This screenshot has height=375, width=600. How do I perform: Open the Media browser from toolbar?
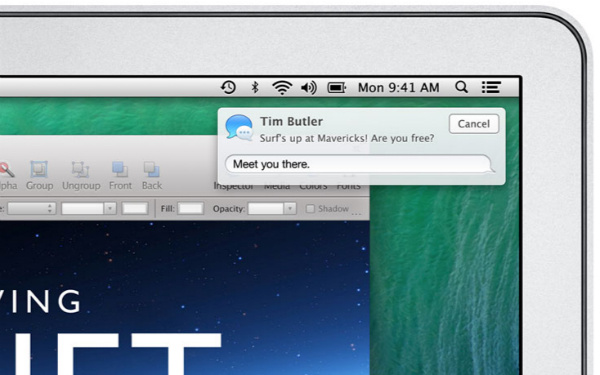[x=277, y=186]
